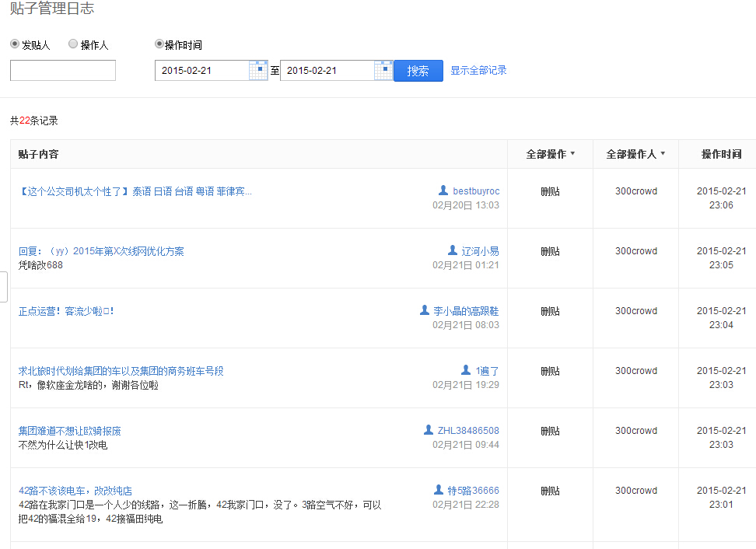Open user profile 特5路36666
The image size is (756, 549).
coord(474,490)
